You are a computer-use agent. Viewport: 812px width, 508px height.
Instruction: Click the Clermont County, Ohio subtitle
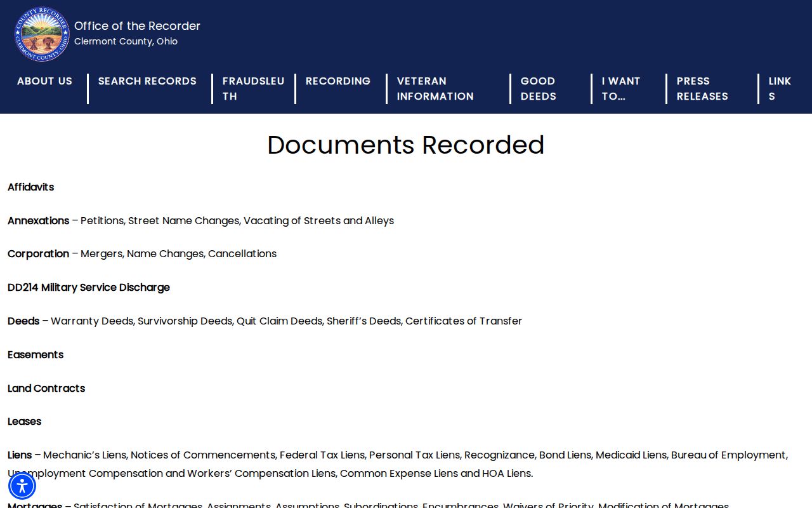tap(126, 41)
